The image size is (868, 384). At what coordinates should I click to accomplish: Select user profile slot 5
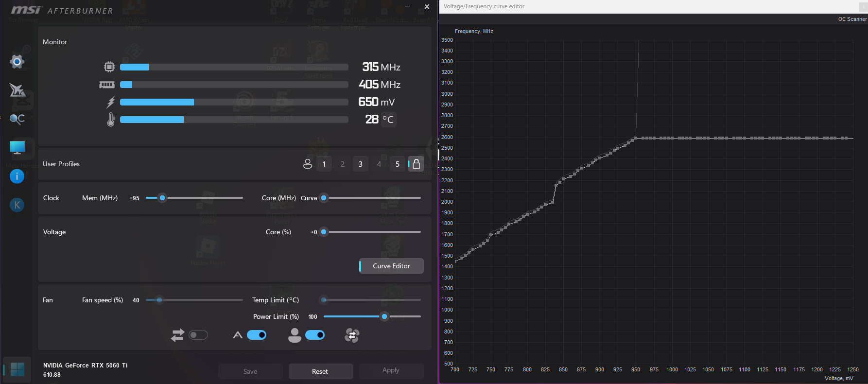click(398, 164)
